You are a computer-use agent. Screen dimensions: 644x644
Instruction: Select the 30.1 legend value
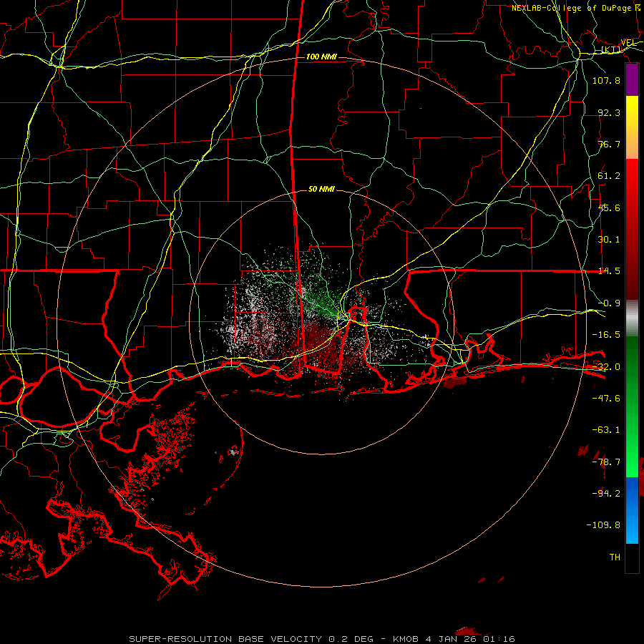609,240
